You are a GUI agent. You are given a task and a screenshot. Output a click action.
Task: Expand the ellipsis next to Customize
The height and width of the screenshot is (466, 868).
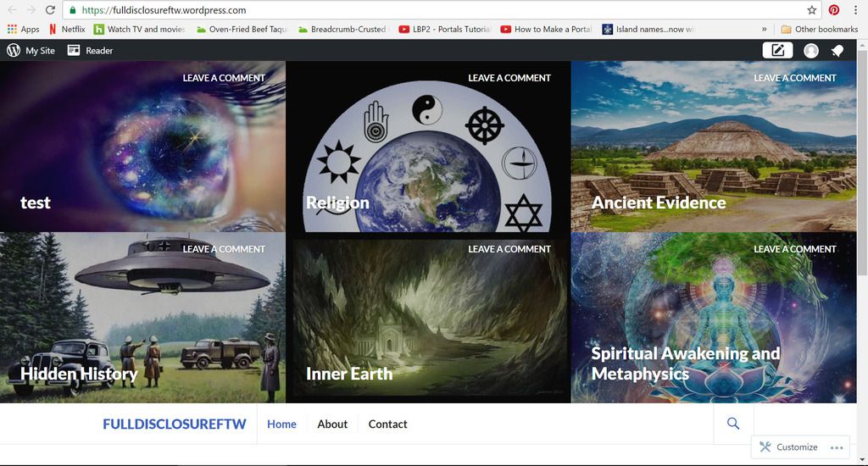point(837,447)
